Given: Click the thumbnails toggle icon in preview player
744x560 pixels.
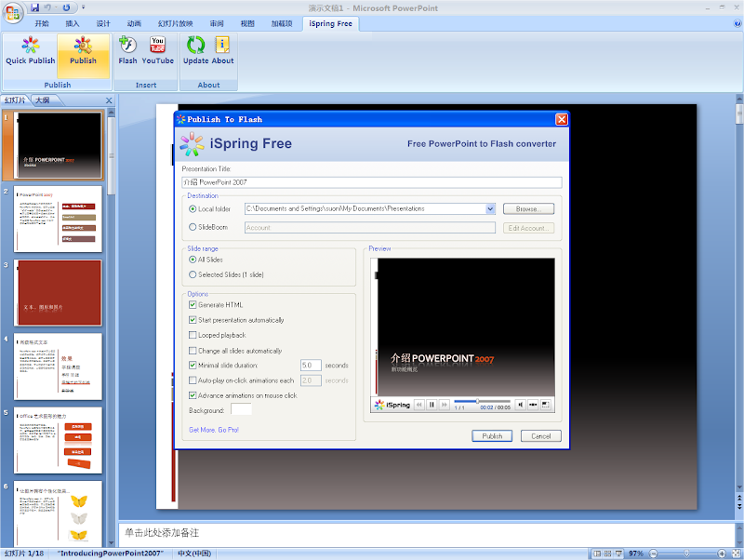Looking at the screenshot, I should (x=533, y=405).
